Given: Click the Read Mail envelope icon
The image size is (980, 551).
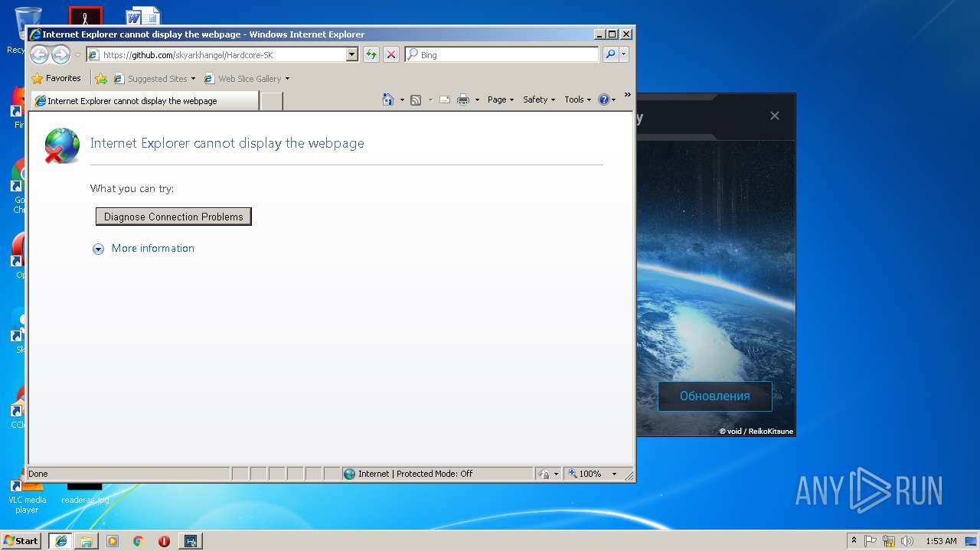Looking at the screenshot, I should [444, 99].
